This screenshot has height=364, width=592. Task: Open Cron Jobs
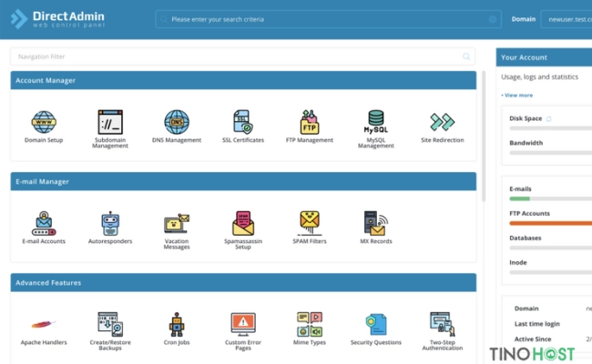(x=177, y=329)
